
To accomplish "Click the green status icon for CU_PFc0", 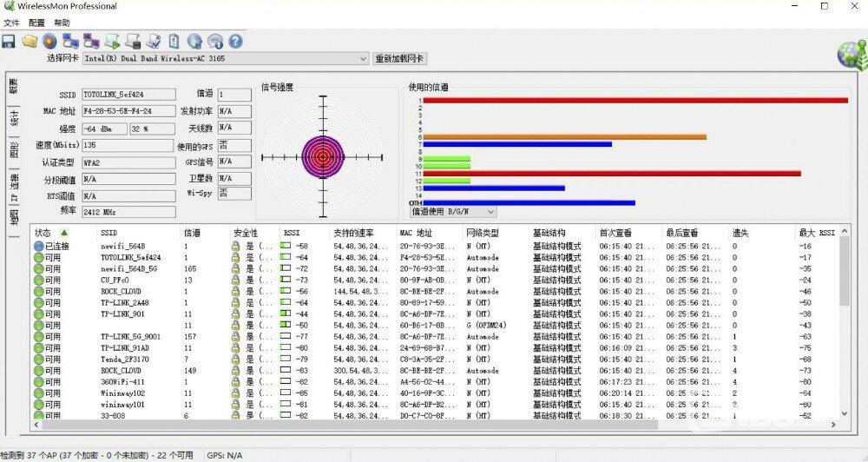I will pyautogui.click(x=38, y=280).
